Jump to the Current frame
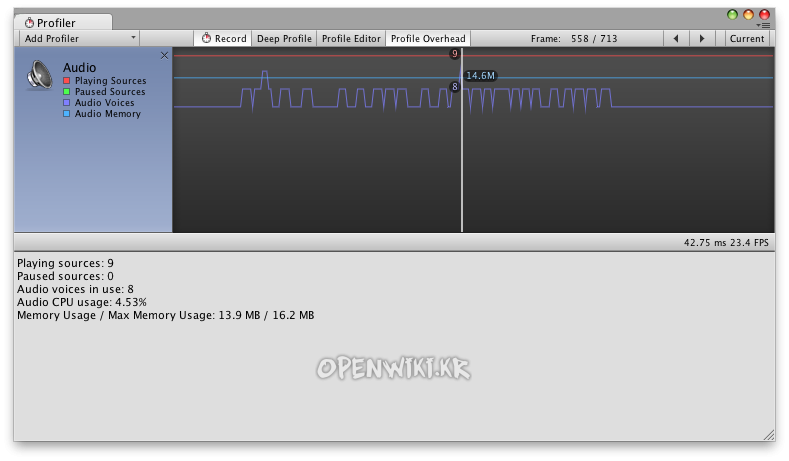 click(x=747, y=38)
